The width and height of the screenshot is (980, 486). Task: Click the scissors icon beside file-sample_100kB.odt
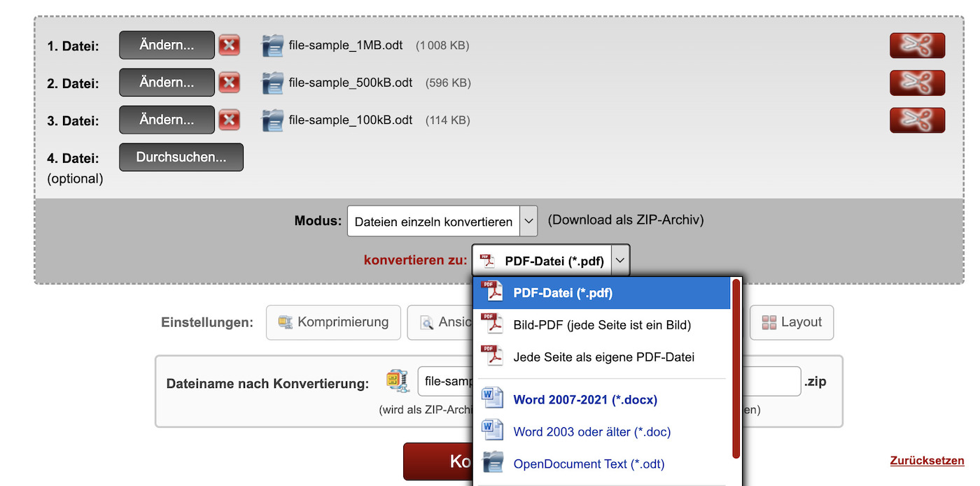917,120
